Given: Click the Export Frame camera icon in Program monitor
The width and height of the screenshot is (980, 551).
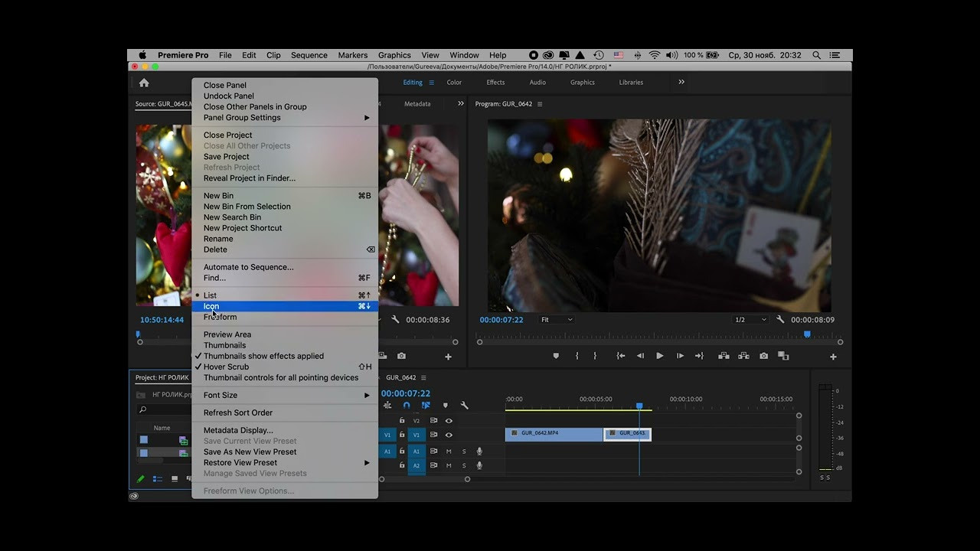Looking at the screenshot, I should [763, 356].
